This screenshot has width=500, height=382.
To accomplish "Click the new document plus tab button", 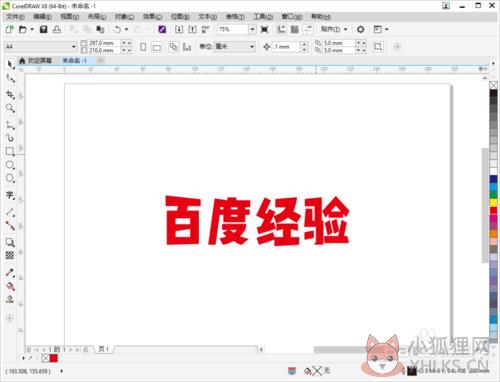I will click(x=101, y=60).
